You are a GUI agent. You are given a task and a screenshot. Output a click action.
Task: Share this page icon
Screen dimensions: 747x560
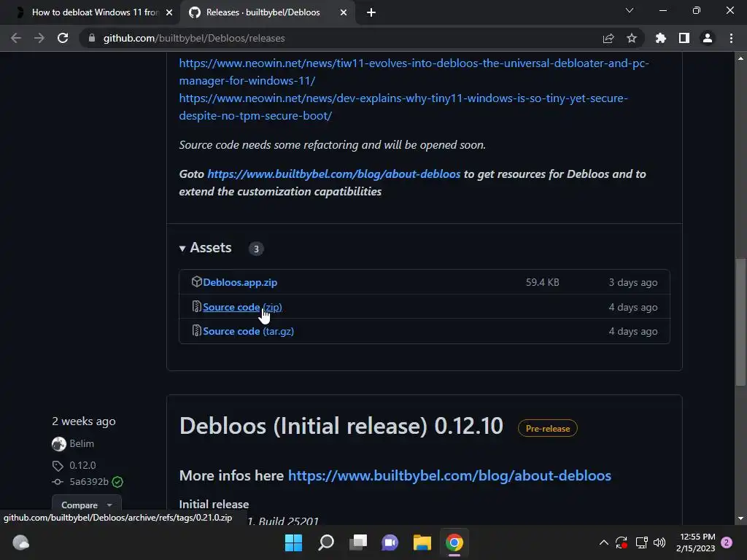click(x=608, y=38)
